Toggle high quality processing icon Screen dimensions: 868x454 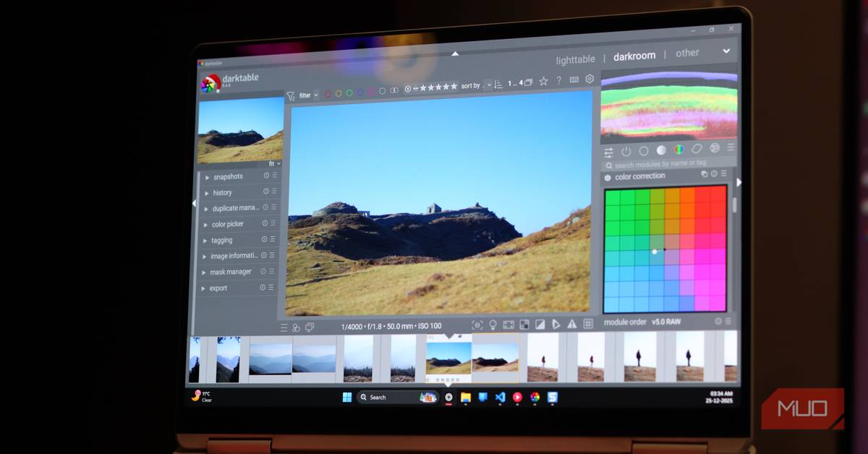509,325
